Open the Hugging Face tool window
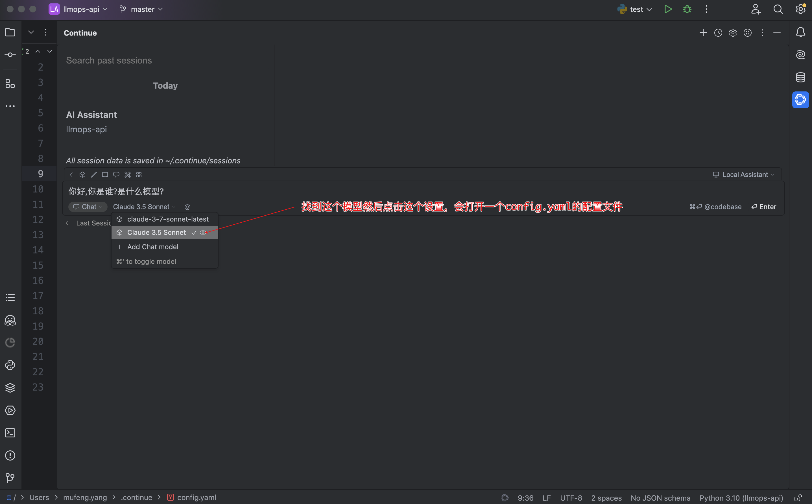812x504 pixels. pos(10,320)
